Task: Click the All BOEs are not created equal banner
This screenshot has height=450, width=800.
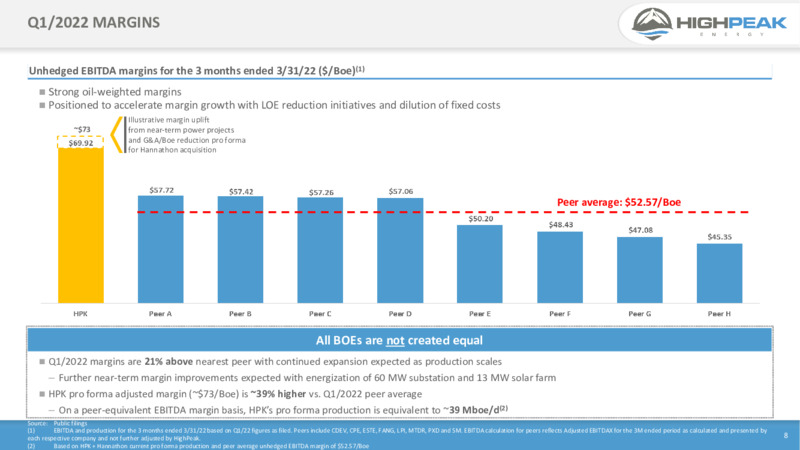Action: pyautogui.click(x=399, y=340)
